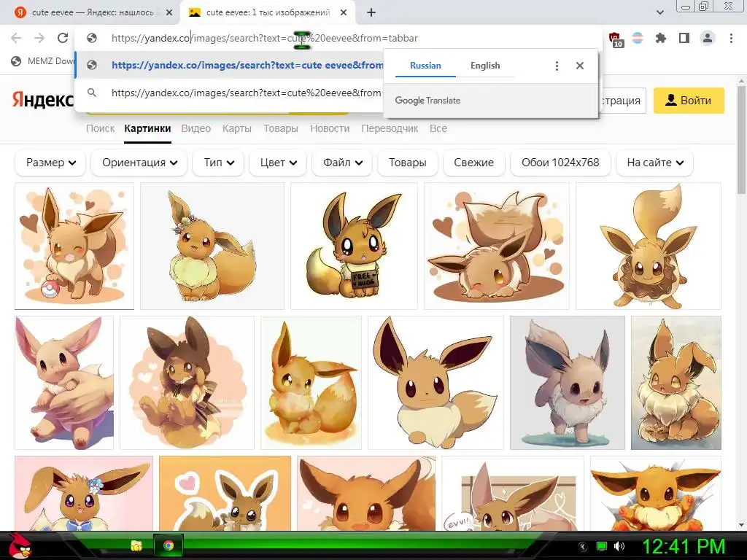
Task: Open the file explorer icon in taskbar
Action: coord(136,545)
